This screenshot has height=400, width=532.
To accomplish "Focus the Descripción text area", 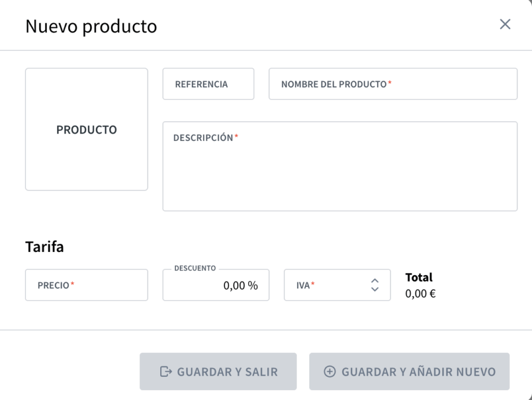I will (x=340, y=173).
